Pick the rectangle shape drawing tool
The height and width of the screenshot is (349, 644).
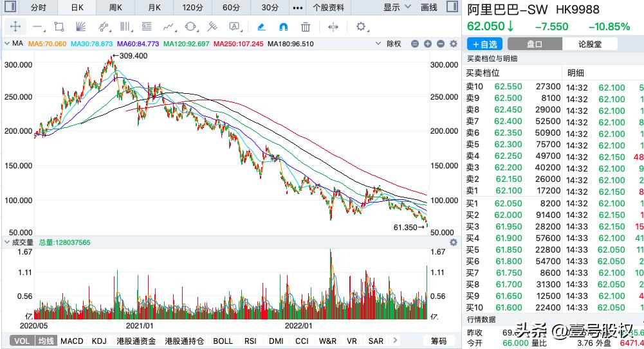59,27
